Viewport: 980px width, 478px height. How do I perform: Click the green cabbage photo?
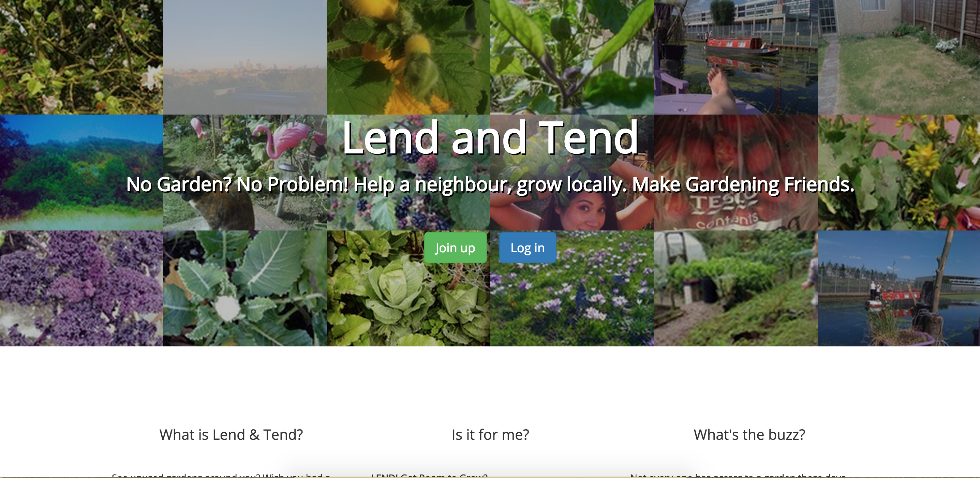pos(409,288)
